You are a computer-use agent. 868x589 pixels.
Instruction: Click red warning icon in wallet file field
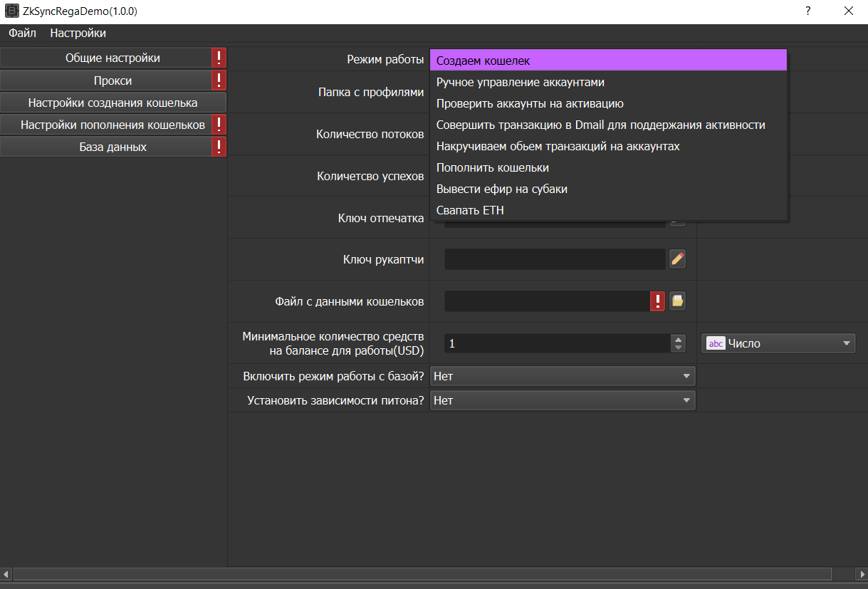point(657,301)
